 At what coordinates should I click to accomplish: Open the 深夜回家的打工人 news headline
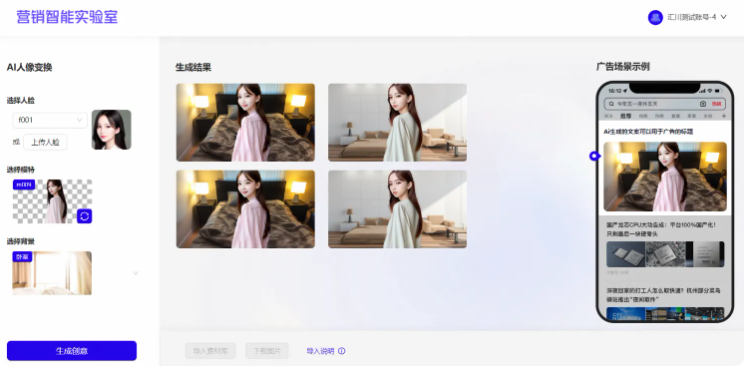click(663, 295)
